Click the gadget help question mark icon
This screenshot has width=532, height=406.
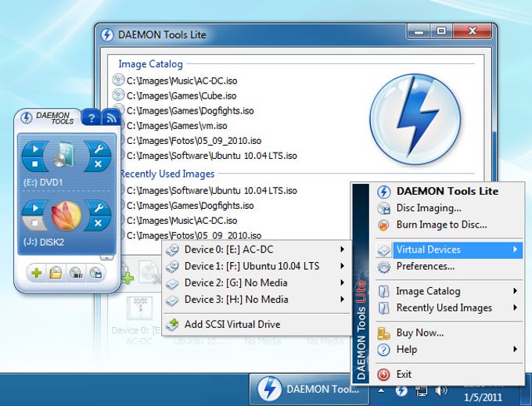pos(92,118)
